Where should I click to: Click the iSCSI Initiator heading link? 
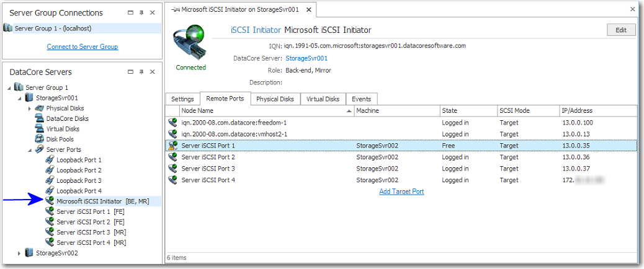[256, 30]
